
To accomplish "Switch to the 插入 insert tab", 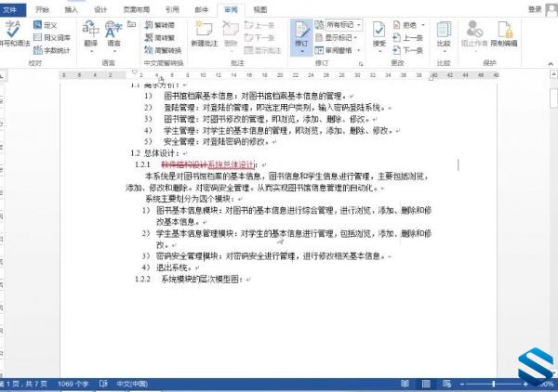I will point(71,9).
